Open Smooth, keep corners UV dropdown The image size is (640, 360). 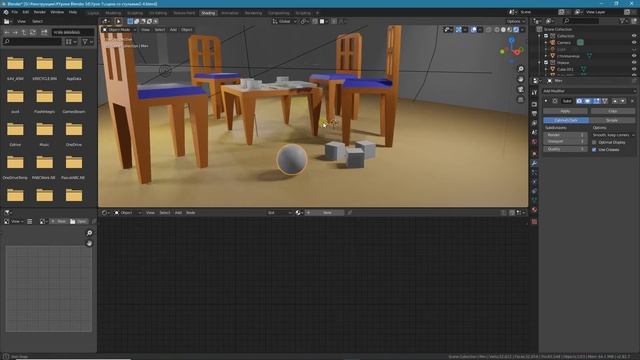(613, 135)
